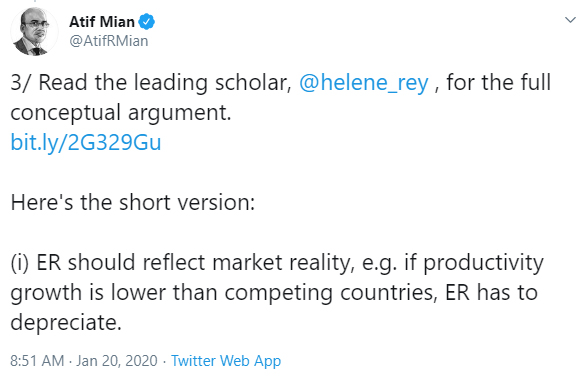The image size is (588, 383).
Task: Click the "3/ Read the leading scholar" text
Action: (151, 83)
